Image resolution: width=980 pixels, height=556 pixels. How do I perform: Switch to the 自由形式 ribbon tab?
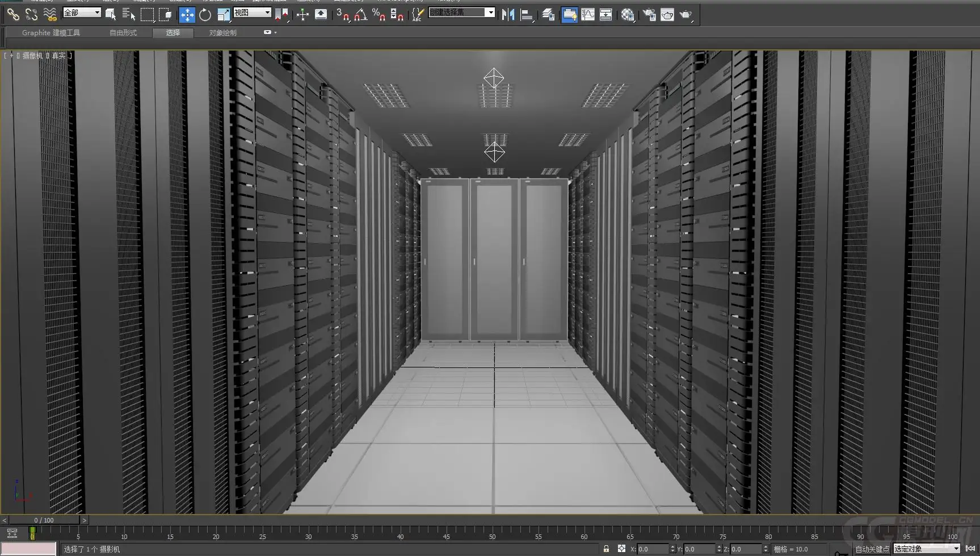click(123, 33)
